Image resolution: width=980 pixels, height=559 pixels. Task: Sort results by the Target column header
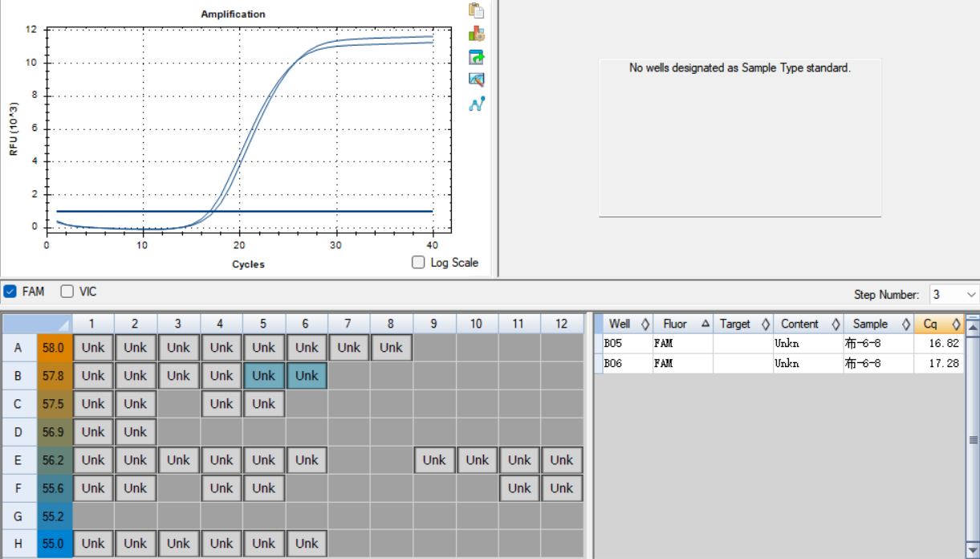(x=743, y=324)
